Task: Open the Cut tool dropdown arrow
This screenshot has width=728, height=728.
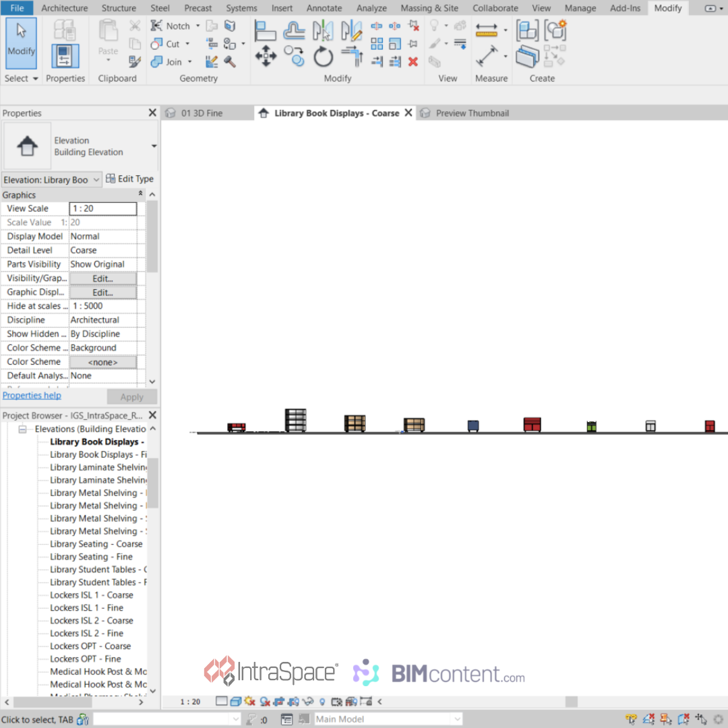Action: pos(187,44)
